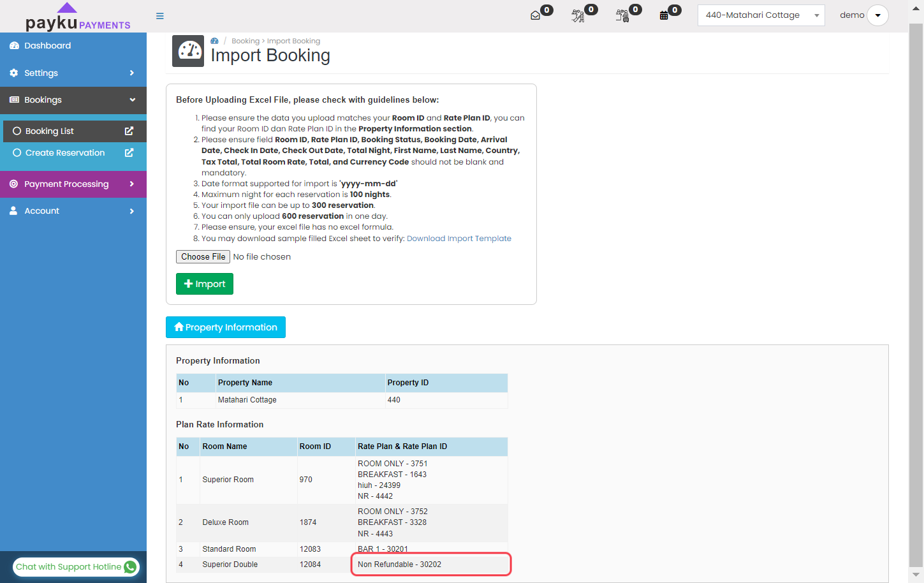Click the circle icon beside Booking List

point(17,131)
